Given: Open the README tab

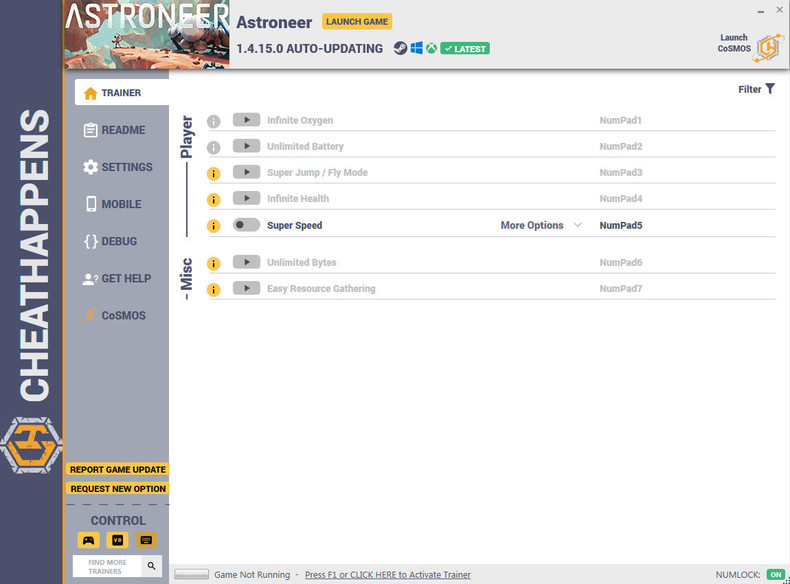Looking at the screenshot, I should click(116, 130).
